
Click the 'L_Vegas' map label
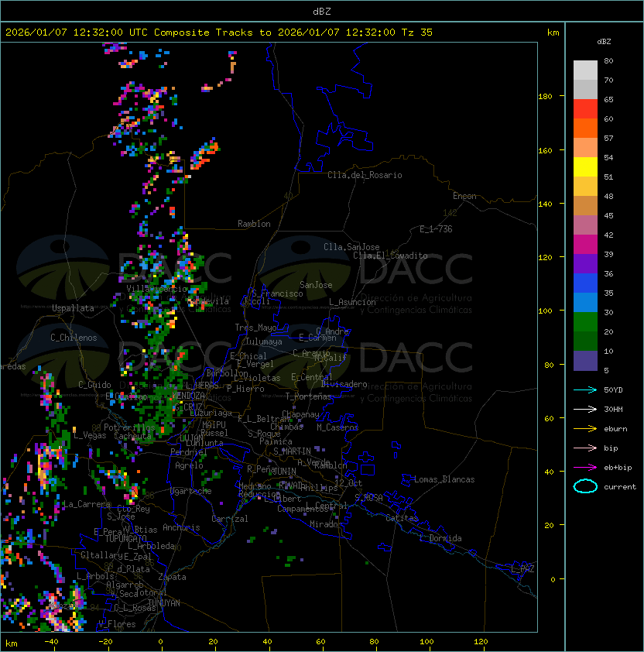tap(90, 435)
